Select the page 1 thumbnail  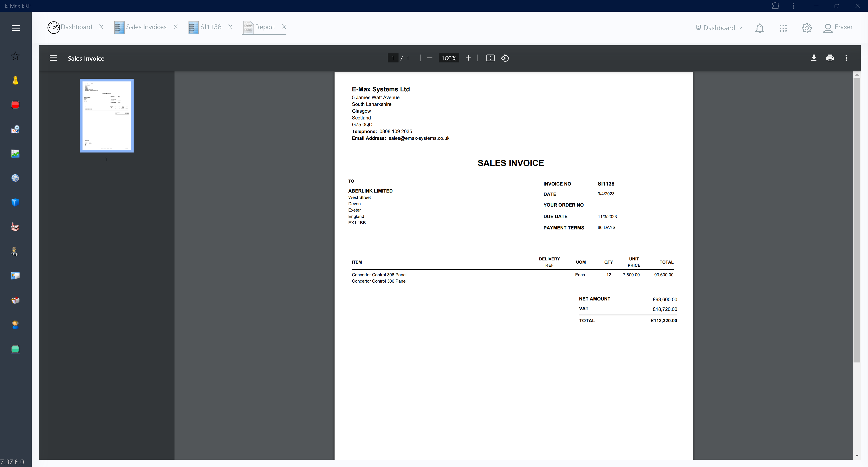tap(106, 115)
